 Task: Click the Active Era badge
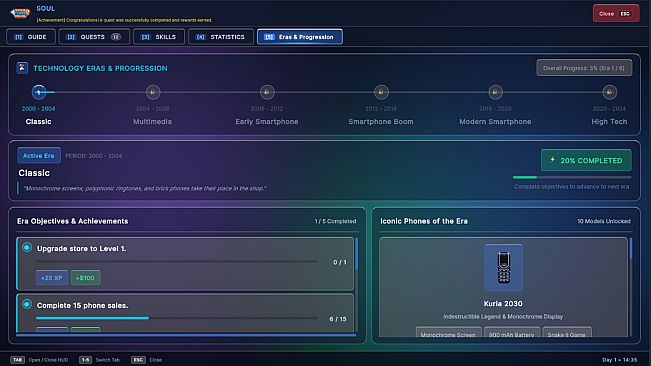(39, 156)
